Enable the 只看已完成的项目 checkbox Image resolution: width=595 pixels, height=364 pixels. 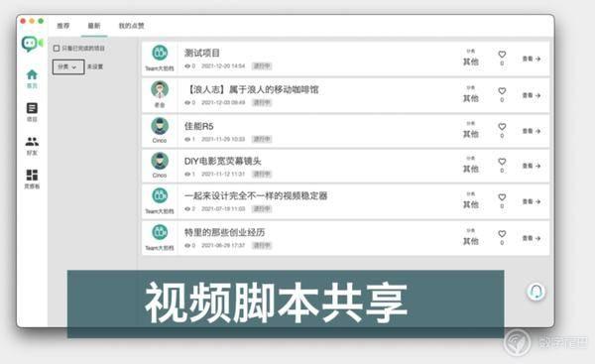click(57, 49)
